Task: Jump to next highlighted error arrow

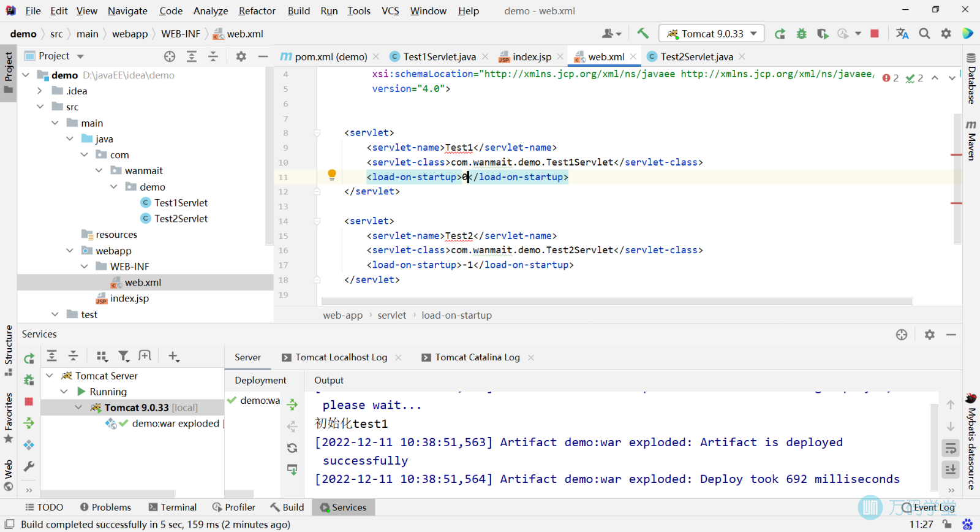Action: [x=952, y=78]
